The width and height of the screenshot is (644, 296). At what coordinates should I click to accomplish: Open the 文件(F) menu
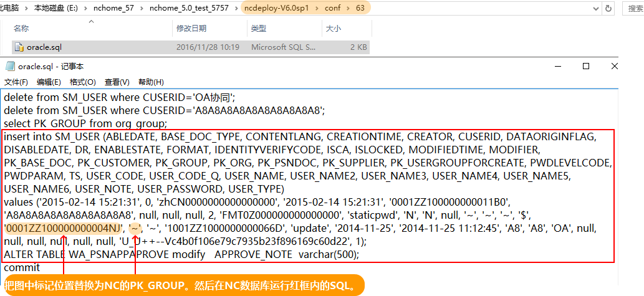pos(16,82)
